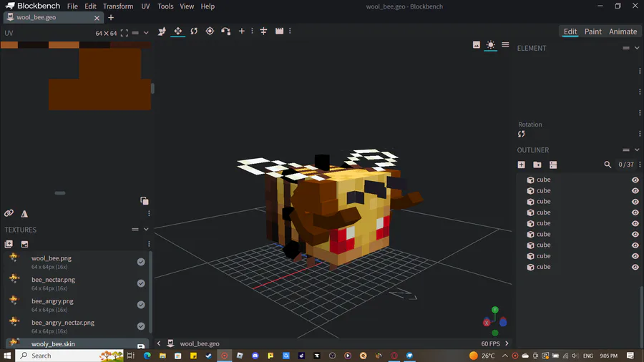Select the Pivot tool in toolbar

210,31
